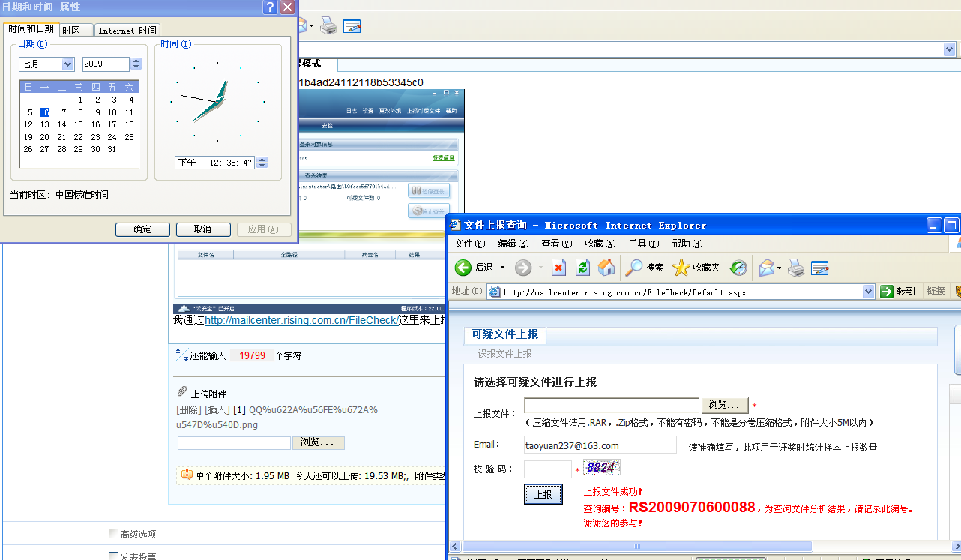This screenshot has height=560, width=961.
Task: Select the 时间和日期 tab
Action: point(31,29)
